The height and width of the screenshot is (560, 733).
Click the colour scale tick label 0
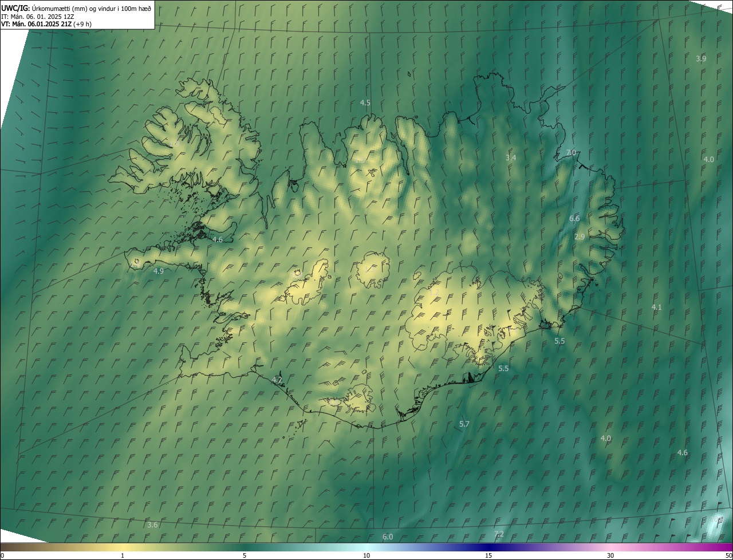(2, 555)
